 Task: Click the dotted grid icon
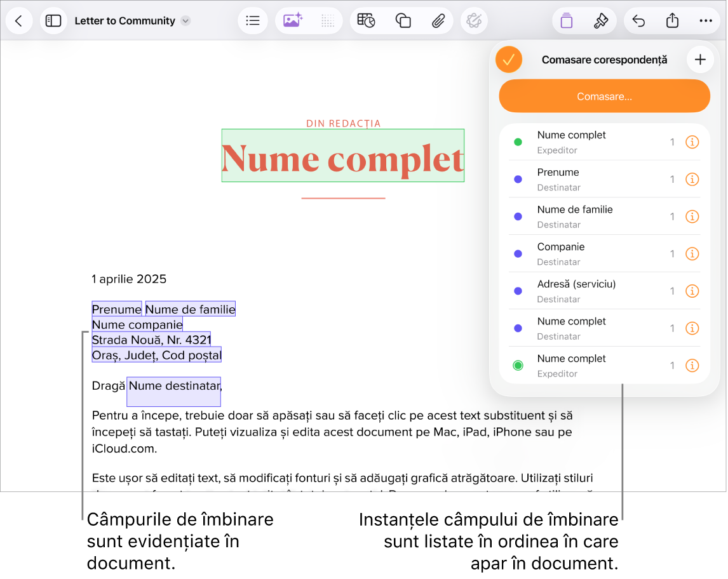click(x=327, y=21)
